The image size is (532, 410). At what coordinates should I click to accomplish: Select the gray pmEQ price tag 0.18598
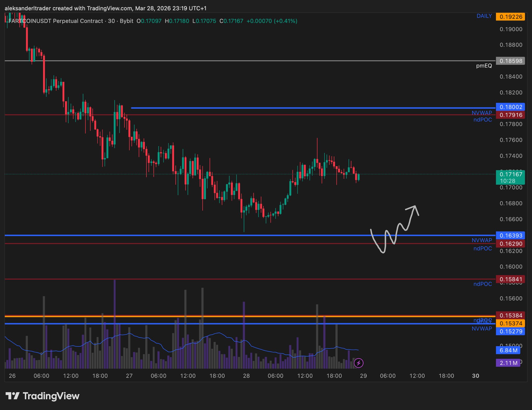pyautogui.click(x=510, y=61)
